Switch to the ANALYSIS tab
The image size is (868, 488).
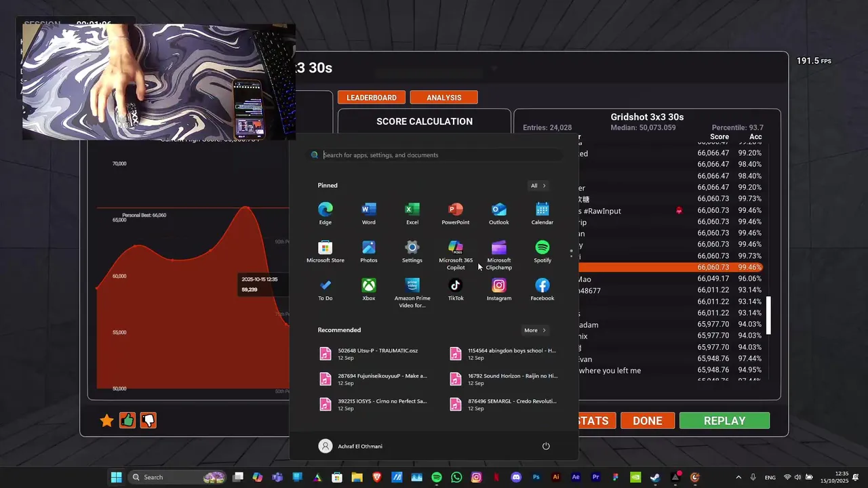pyautogui.click(x=443, y=98)
